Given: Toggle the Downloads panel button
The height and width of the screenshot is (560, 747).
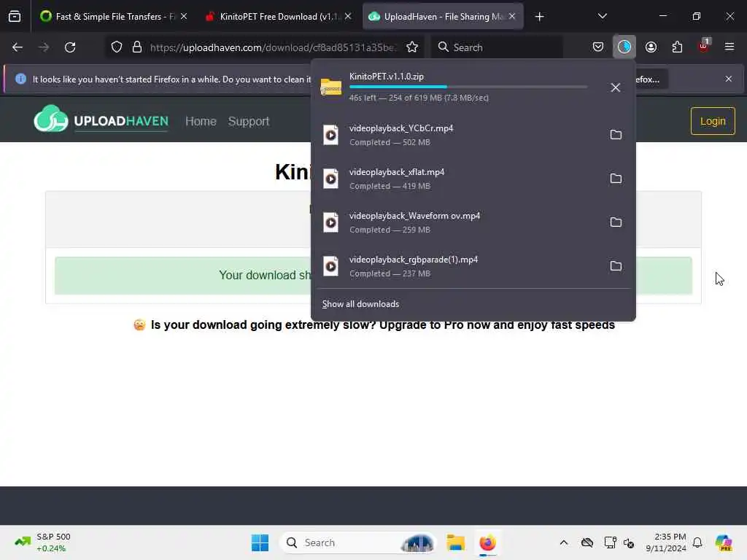Looking at the screenshot, I should pos(624,47).
